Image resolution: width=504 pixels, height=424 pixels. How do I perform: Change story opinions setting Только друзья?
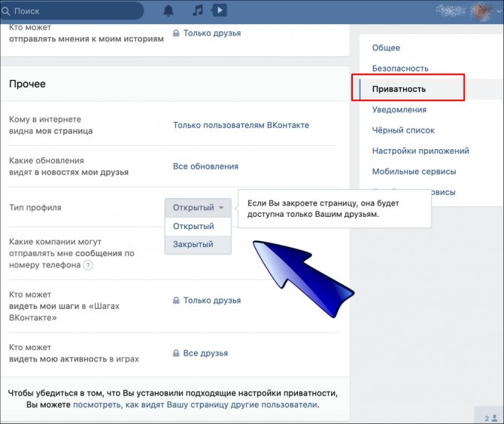[x=207, y=33]
